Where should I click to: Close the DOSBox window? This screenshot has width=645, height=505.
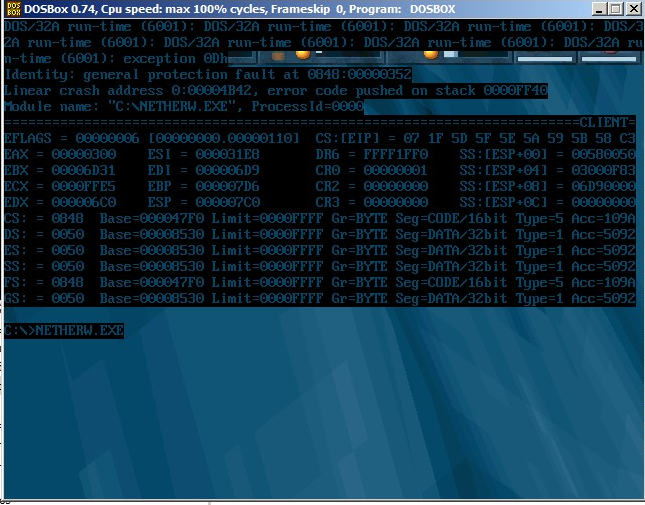pos(633,9)
